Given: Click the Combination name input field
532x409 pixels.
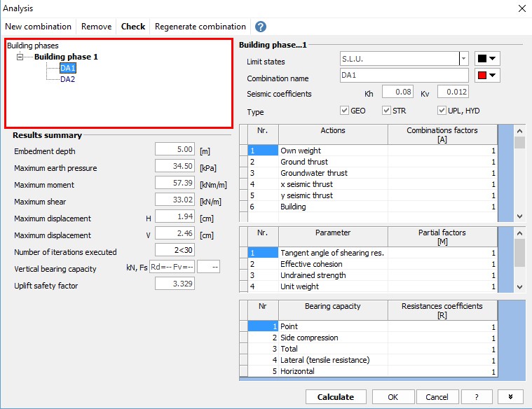Looking at the screenshot, I should 403,76.
